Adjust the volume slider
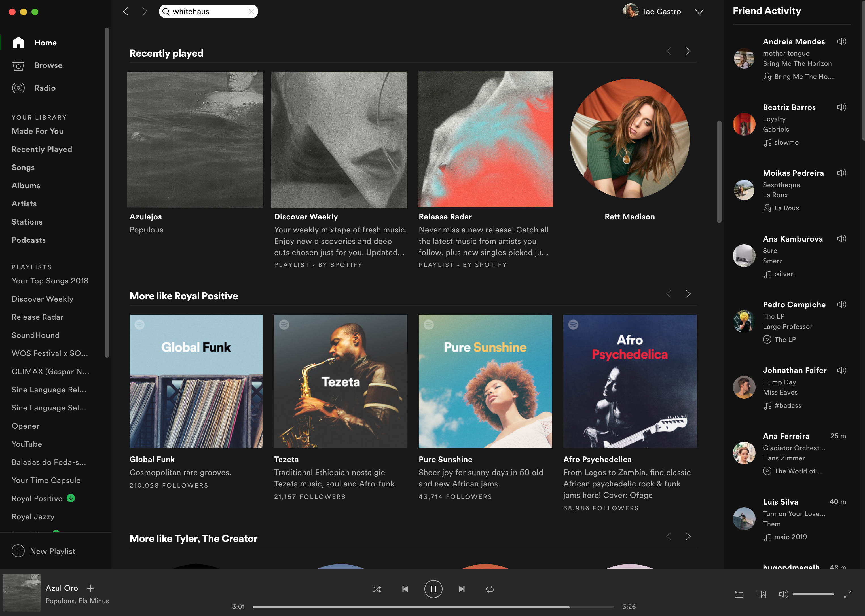The image size is (865, 616). tap(813, 594)
